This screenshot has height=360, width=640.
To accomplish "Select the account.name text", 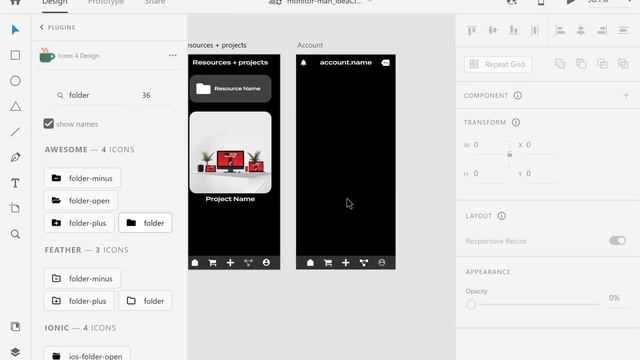I will click(x=346, y=62).
